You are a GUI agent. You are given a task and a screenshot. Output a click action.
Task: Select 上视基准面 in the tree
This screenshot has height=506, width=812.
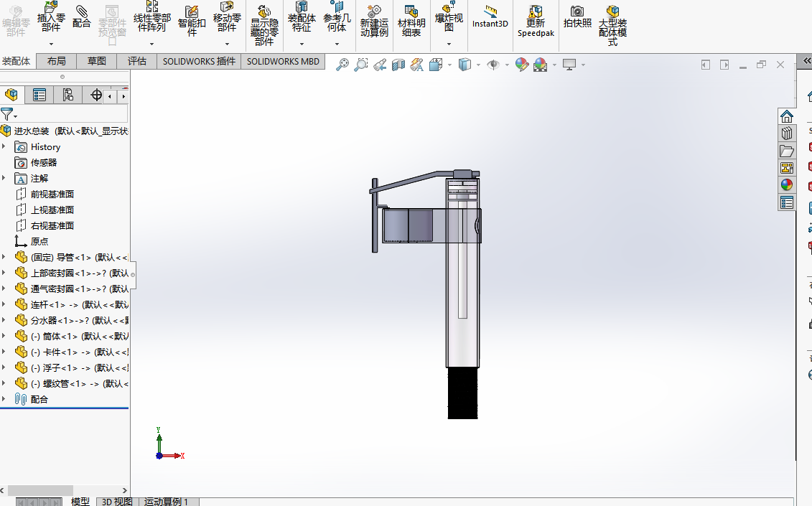pyautogui.click(x=52, y=210)
